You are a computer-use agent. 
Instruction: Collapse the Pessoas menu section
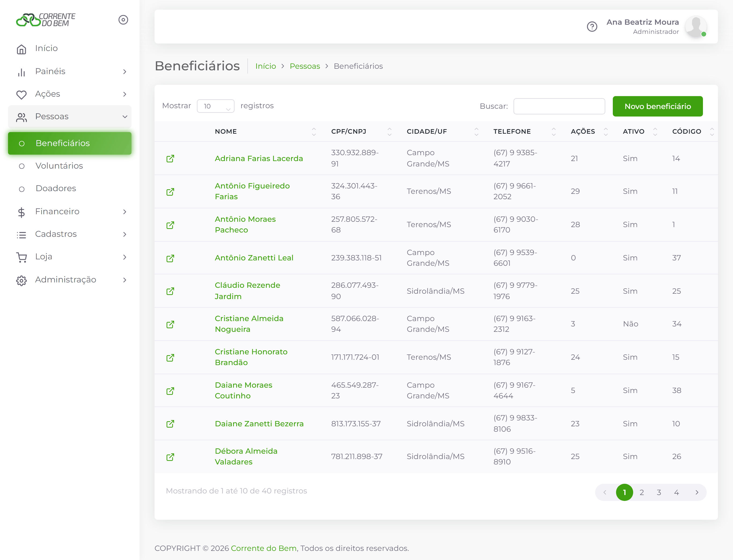[70, 117]
